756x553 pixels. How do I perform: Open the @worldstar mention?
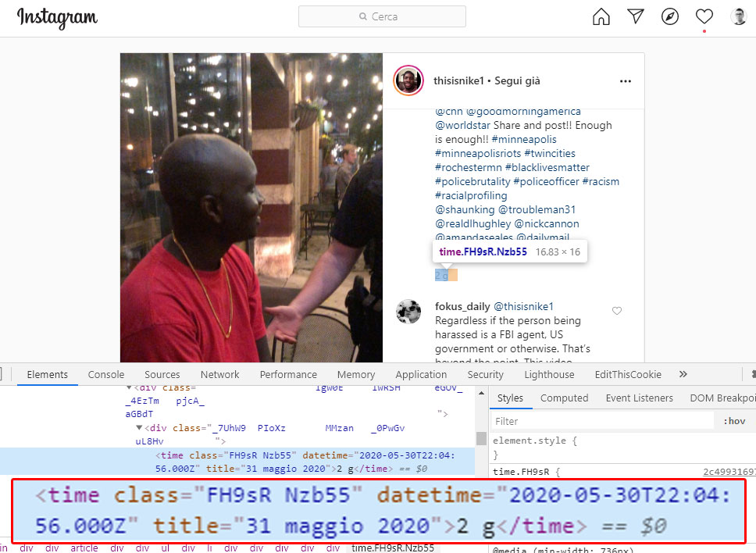pyautogui.click(x=463, y=125)
